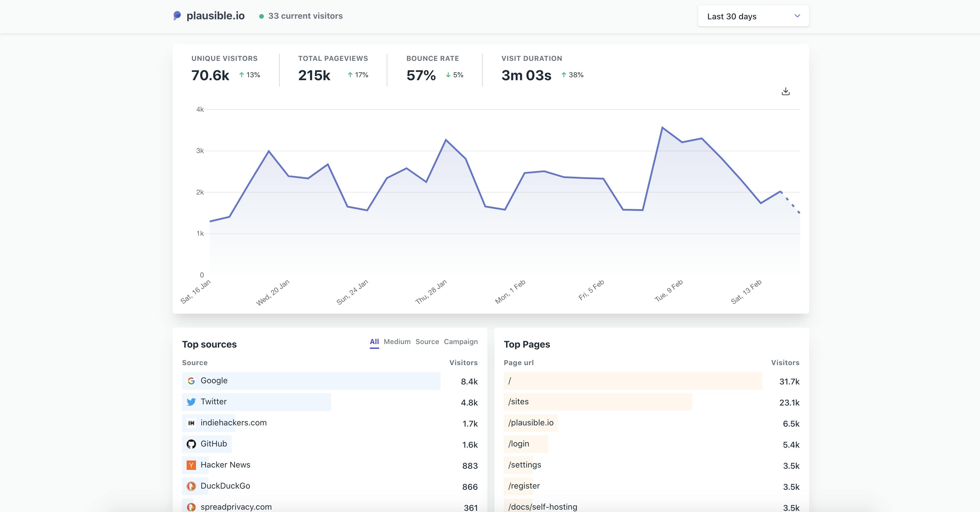Click the spreadprivacy.com favicon
This screenshot has width=980, height=512.
coord(191,507)
